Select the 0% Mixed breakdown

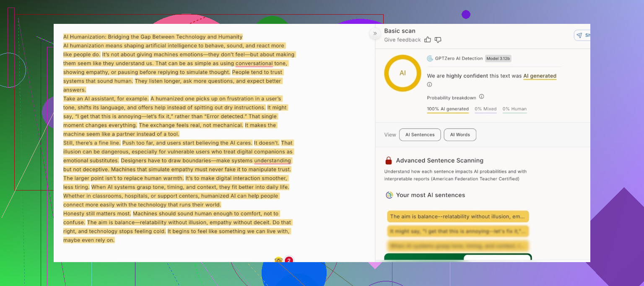tap(486, 109)
